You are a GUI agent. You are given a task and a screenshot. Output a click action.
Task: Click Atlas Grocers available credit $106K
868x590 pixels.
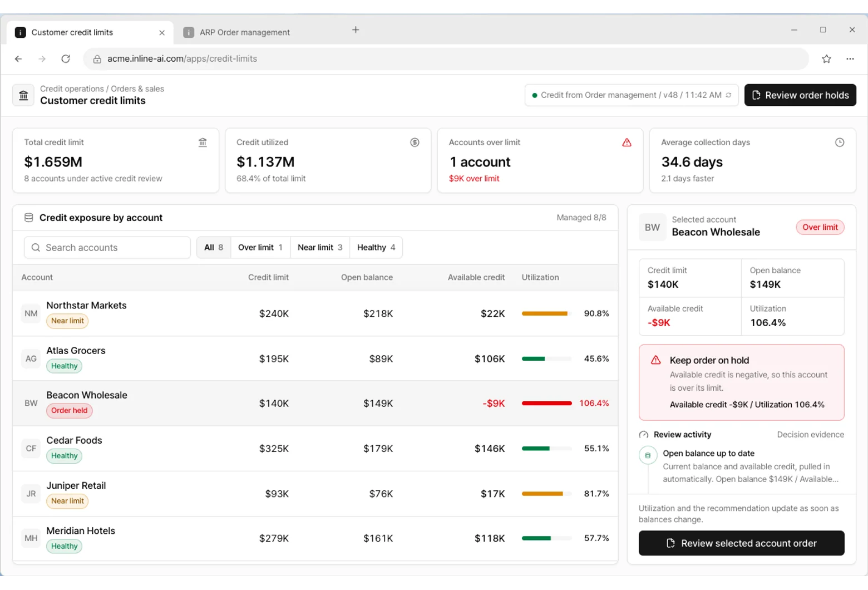pos(490,359)
